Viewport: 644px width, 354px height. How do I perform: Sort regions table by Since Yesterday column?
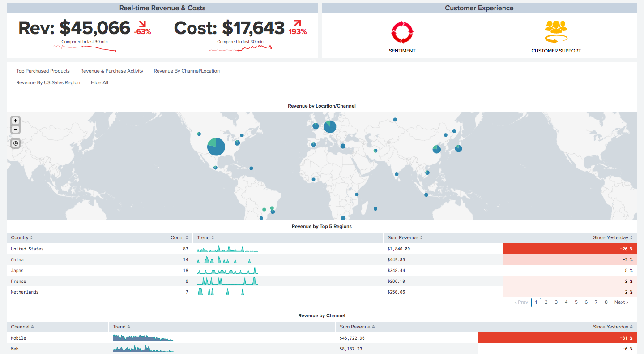tap(613, 237)
